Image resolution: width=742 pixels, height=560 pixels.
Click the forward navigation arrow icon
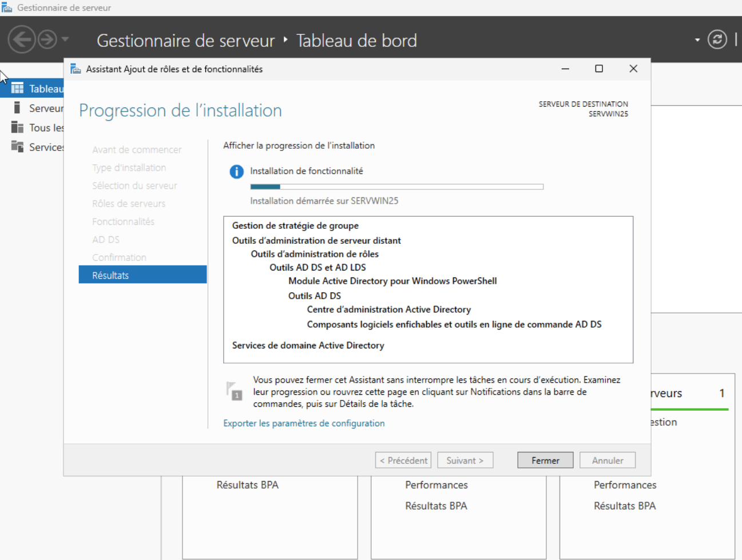(x=47, y=39)
